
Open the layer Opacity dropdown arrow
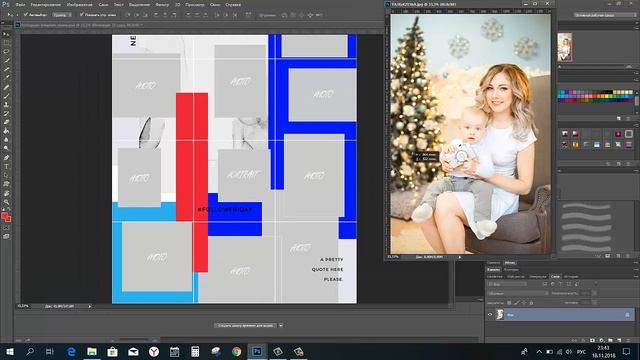(x=594, y=293)
